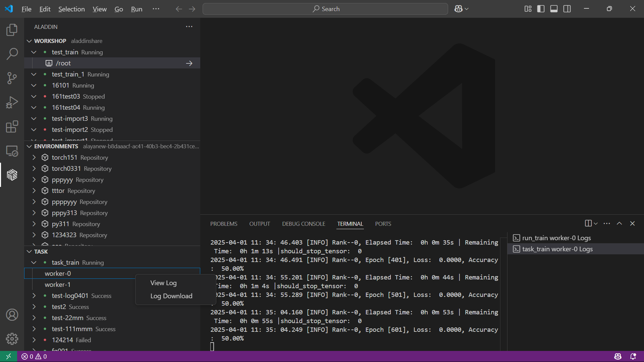Screen dimensions: 644x362
Task: Open terminal launch profile dropdown
Action: tap(596, 223)
